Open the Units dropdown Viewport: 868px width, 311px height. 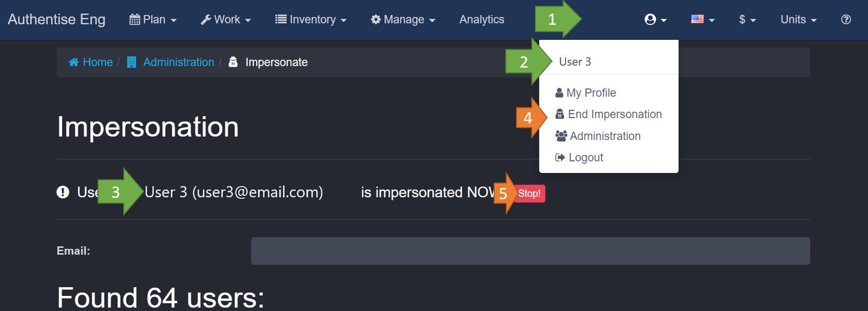pyautogui.click(x=798, y=19)
